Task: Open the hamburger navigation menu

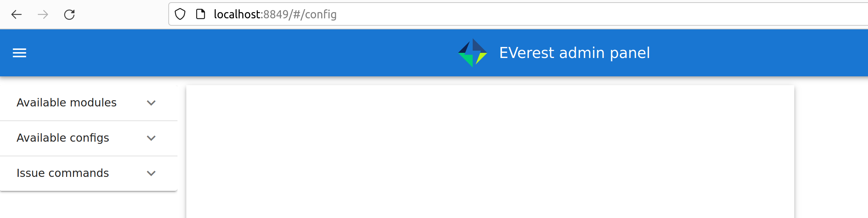Action: click(19, 53)
